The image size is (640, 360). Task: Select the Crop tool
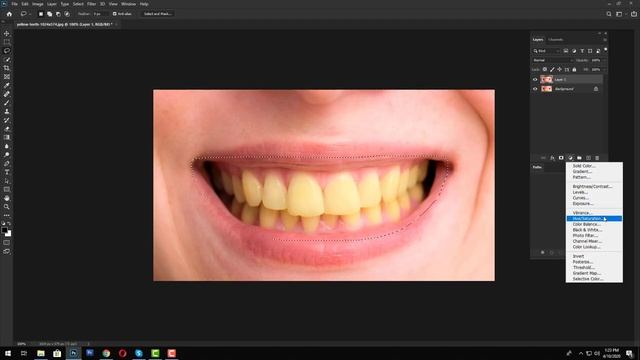[x=7, y=68]
